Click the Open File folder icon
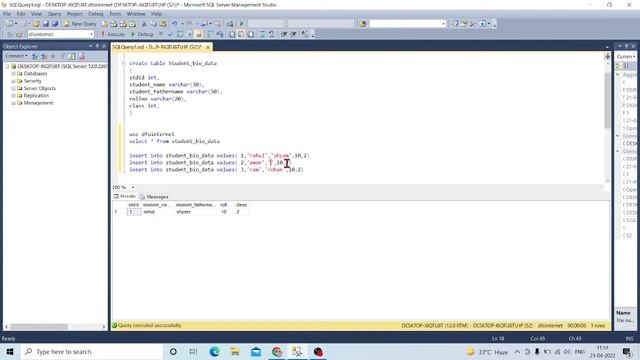This screenshot has width=640, height=360. (x=36, y=24)
